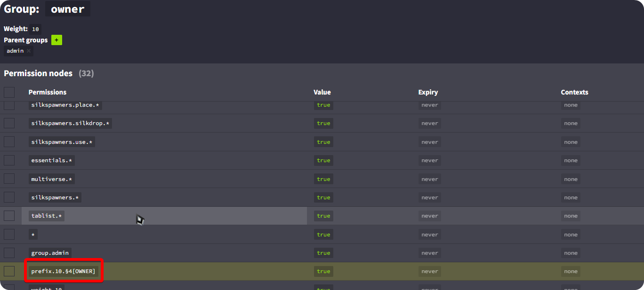Sort by the Expiry column header
The image size is (644, 290).
(428, 92)
